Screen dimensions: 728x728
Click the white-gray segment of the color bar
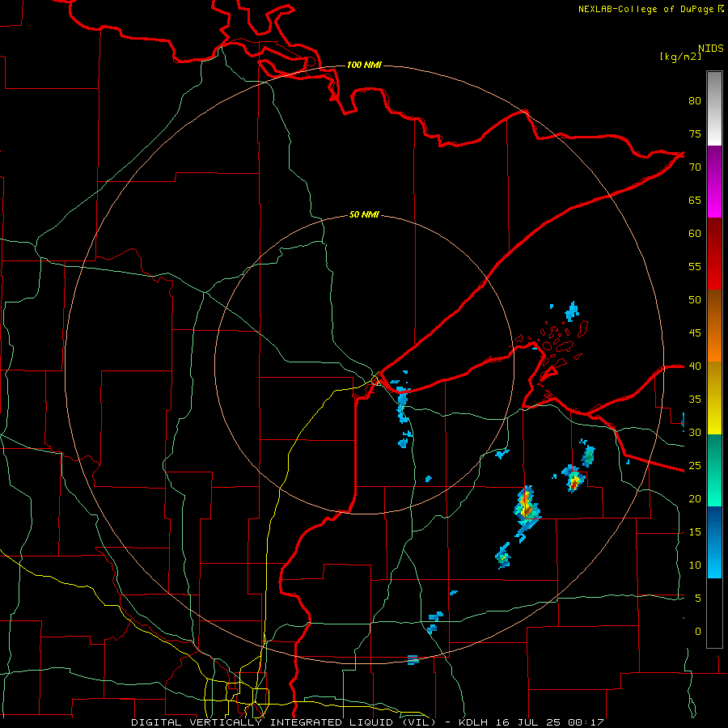tap(714, 108)
